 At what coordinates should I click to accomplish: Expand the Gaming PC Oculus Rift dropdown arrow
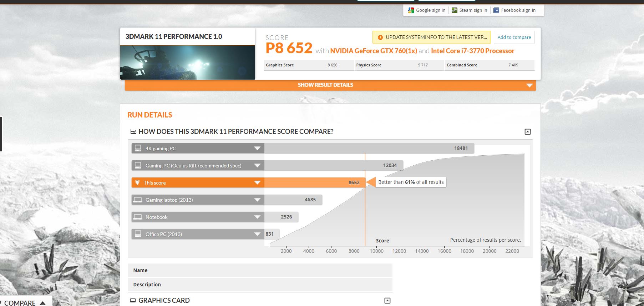[257, 166]
